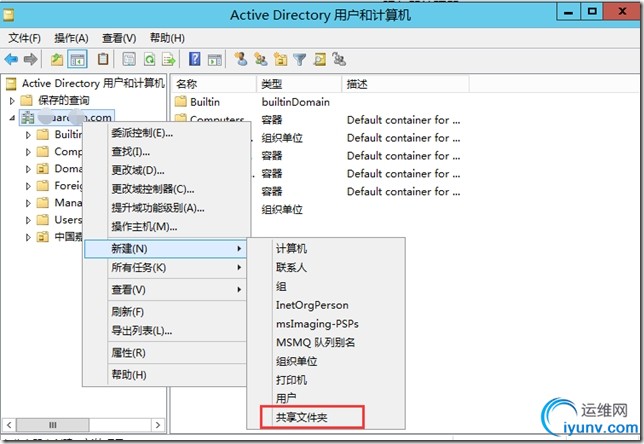Click the Properties sheet toolbar icon
The image size is (644, 444).
[x=129, y=60]
